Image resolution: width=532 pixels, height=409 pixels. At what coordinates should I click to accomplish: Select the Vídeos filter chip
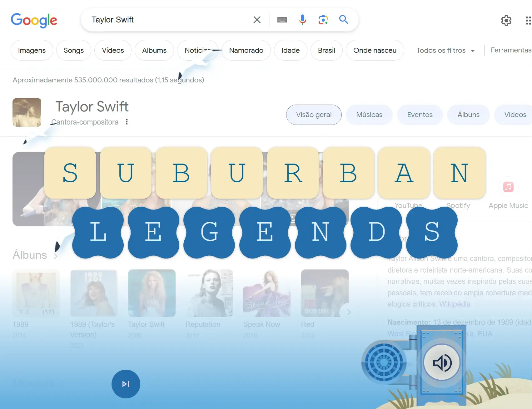click(x=113, y=50)
